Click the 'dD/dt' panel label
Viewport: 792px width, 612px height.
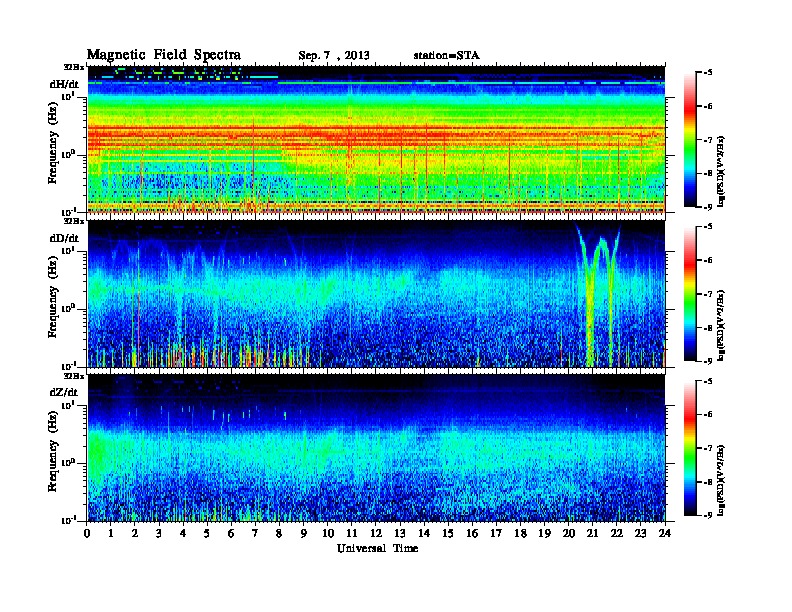[x=64, y=238]
